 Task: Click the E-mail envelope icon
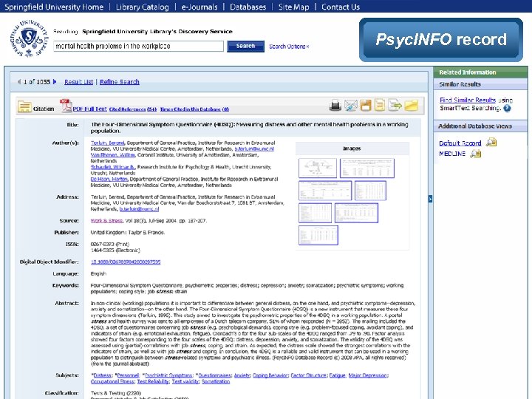pyautogui.click(x=350, y=106)
